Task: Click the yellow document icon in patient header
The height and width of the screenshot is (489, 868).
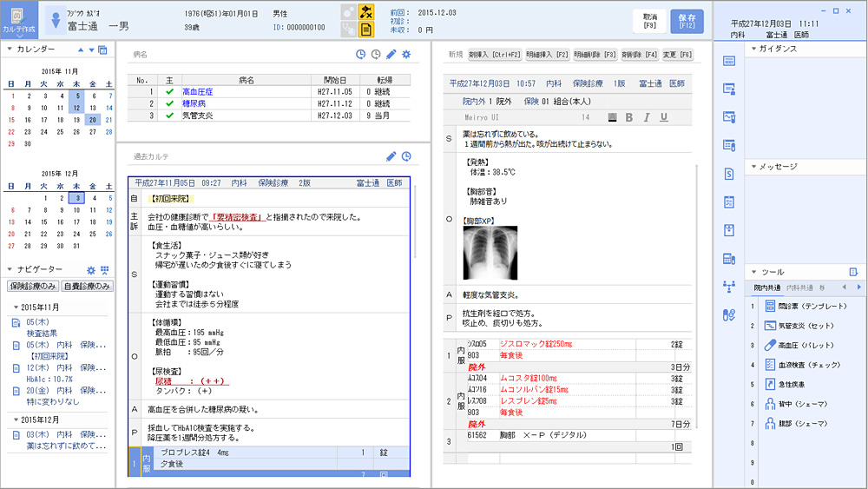Action: tap(367, 30)
